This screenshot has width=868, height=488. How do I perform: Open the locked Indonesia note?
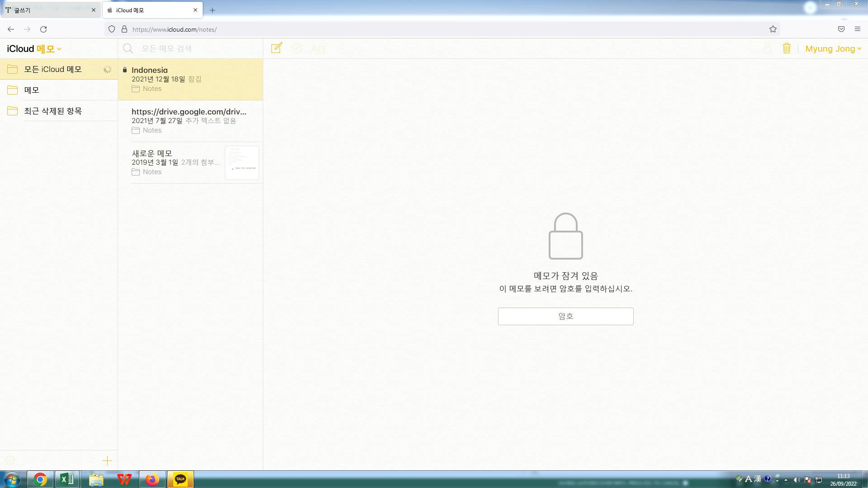point(190,79)
